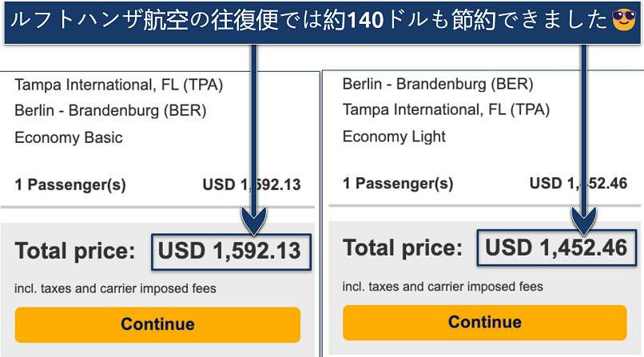Screen dimensions: 644x357
Task: Click the Total price label in the right panel
Action: [x=403, y=248]
